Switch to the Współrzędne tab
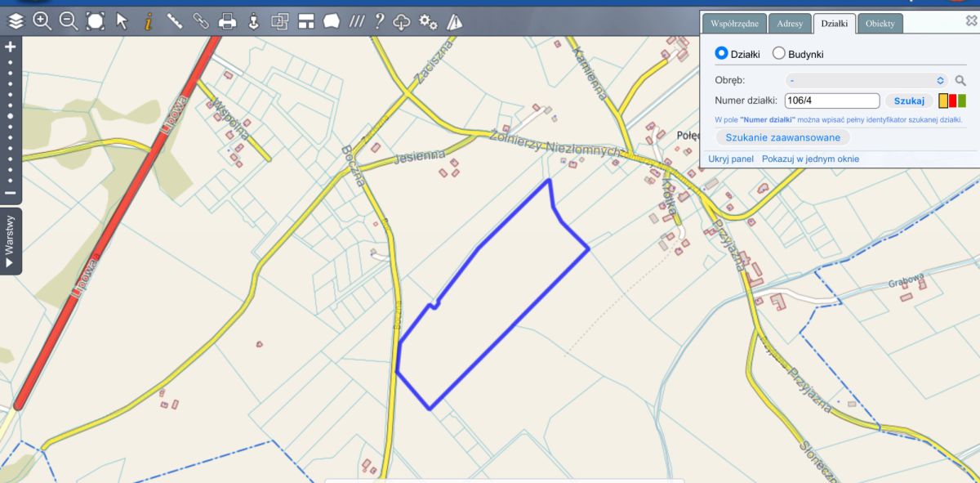980x483 pixels. 734,24
